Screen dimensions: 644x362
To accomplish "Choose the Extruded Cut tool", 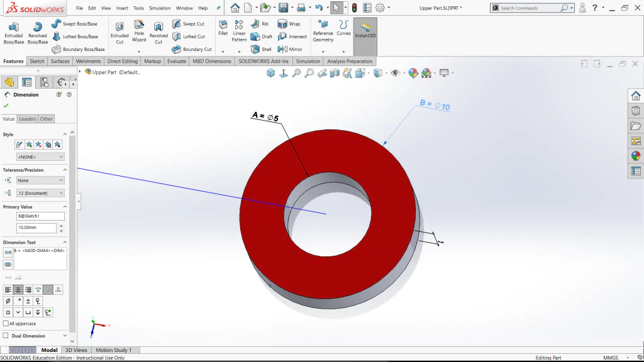I will (119, 33).
